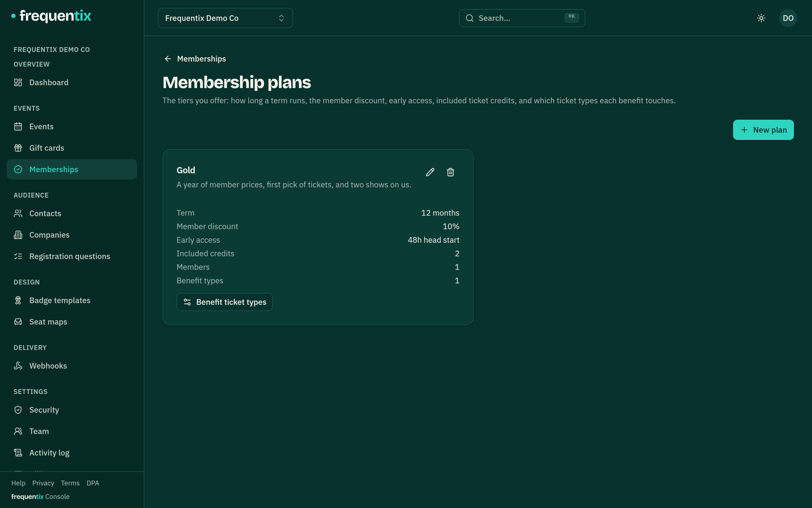Go back using the Memberships arrow
812x508 pixels.
coord(195,59)
